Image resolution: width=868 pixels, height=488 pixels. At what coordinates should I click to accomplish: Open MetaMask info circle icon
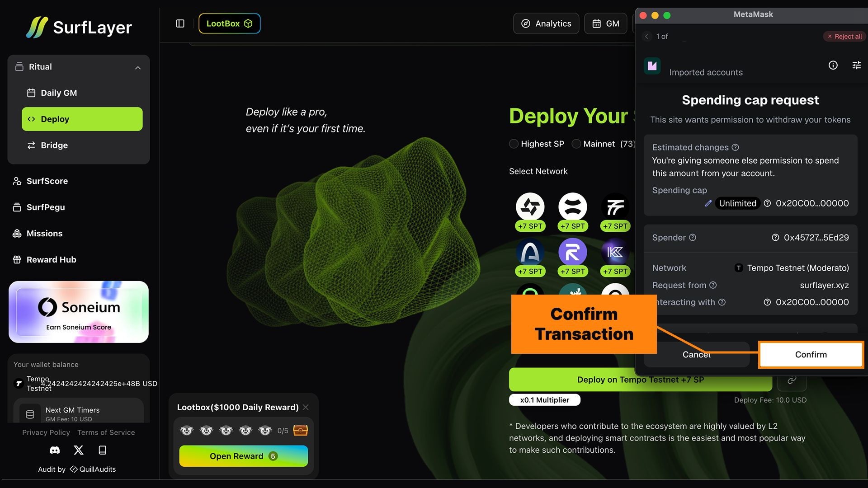[833, 66]
